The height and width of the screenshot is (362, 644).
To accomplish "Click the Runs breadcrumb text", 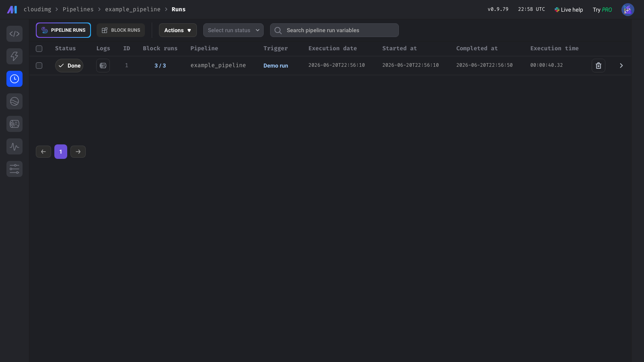I will (179, 9).
